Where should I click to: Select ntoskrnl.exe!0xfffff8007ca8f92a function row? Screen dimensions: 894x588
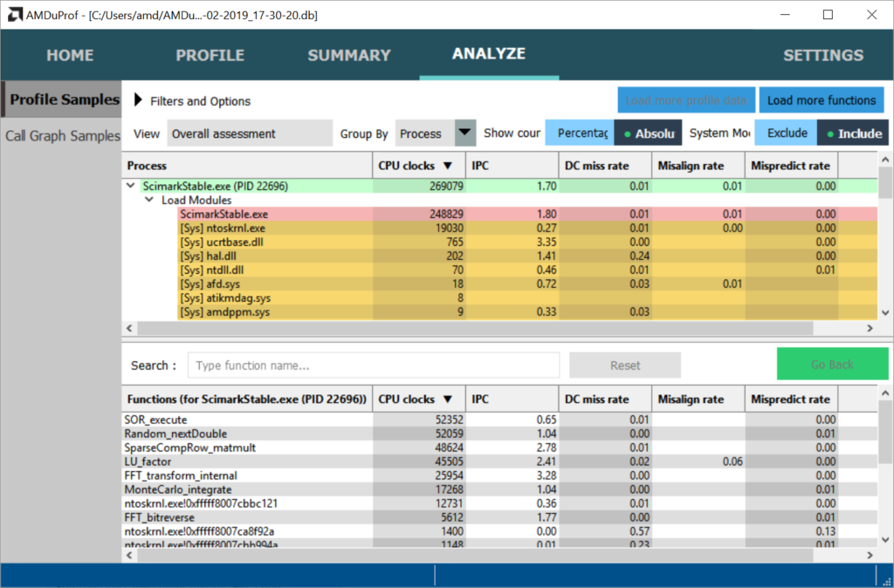[x=499, y=531]
